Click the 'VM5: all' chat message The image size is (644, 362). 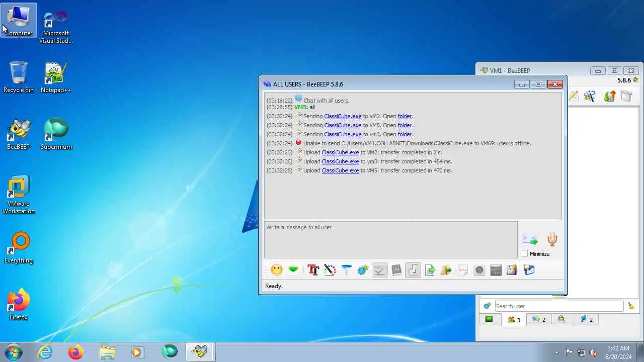coord(304,107)
